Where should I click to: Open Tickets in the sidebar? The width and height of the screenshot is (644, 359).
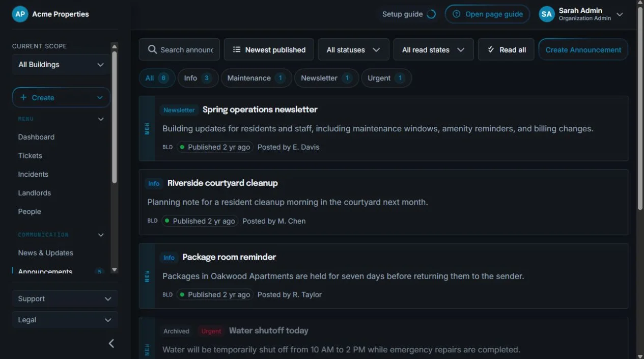pos(30,156)
